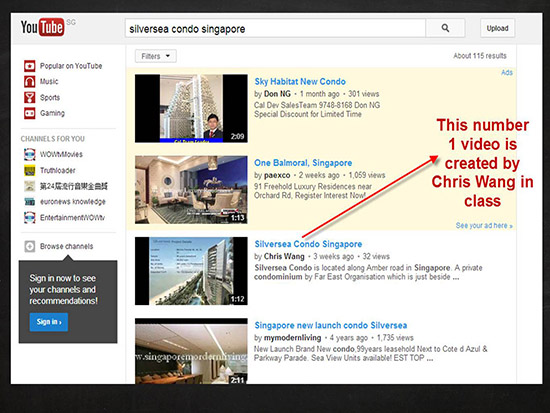Viewport: 550px width, 413px height.
Task: Click in the search box with silversea condo singapore
Action: [275, 28]
